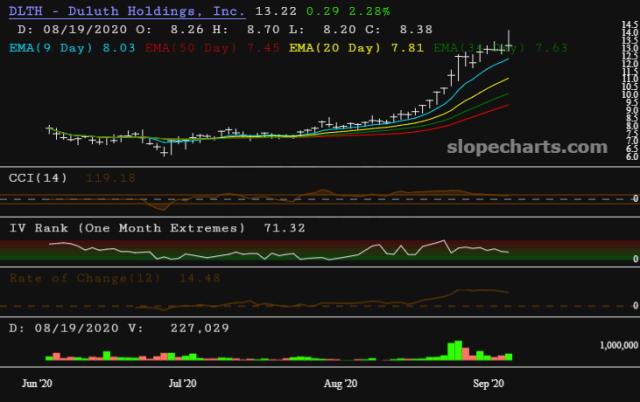Select the EMA(9 Day) 8.03 legend label
The width and height of the screenshot is (640, 402).
pos(72,48)
